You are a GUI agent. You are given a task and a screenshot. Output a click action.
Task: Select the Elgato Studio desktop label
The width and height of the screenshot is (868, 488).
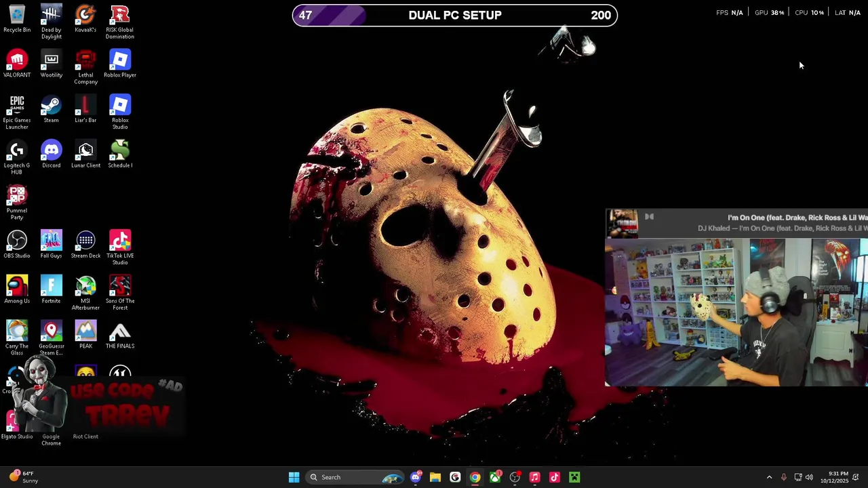17,436
